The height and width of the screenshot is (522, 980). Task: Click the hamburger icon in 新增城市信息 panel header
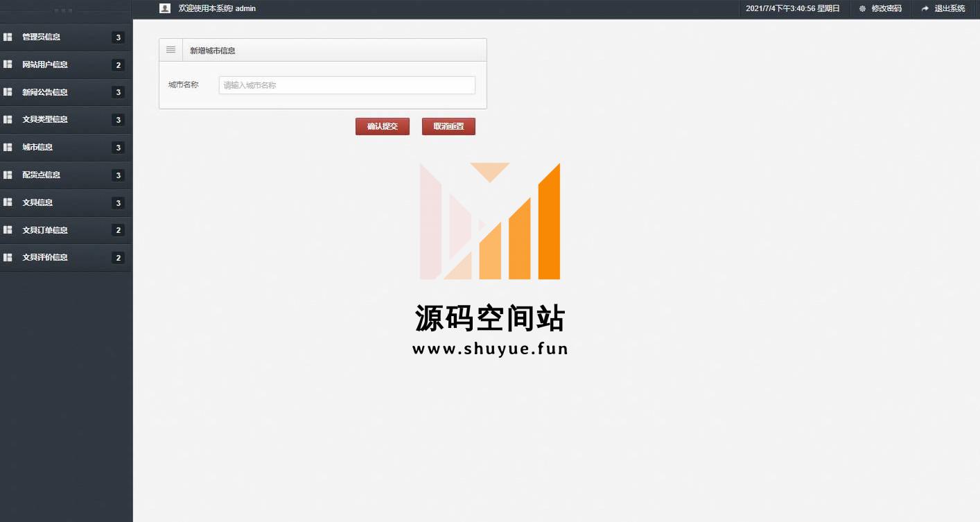click(x=170, y=50)
